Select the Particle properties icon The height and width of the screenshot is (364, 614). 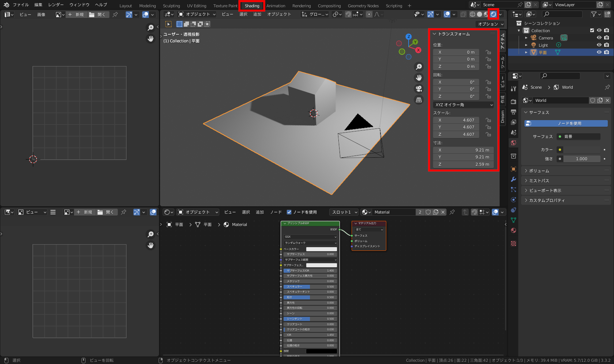pos(513,189)
